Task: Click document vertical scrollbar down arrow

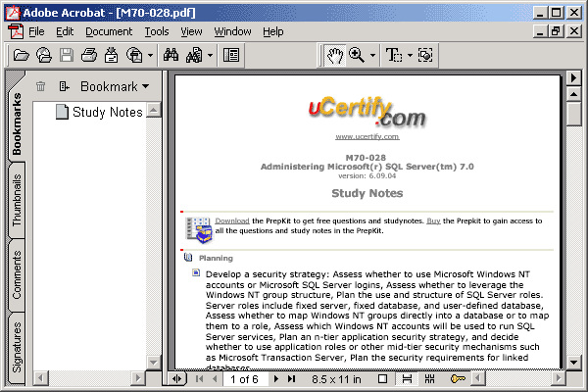Action: 573,363
